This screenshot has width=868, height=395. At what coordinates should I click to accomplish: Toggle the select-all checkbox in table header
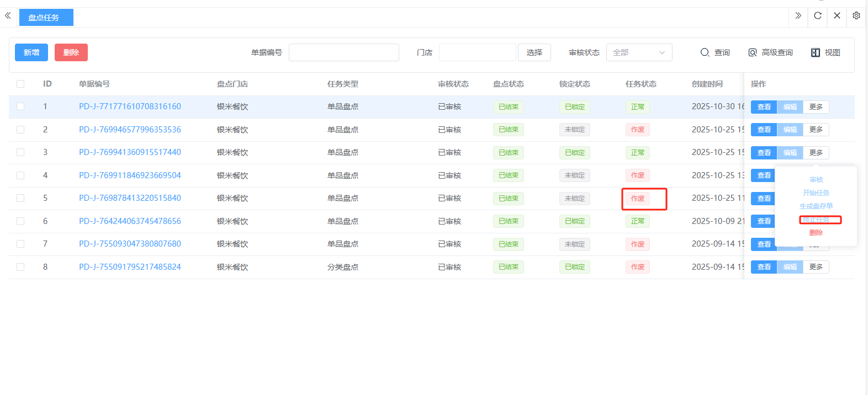(20, 84)
